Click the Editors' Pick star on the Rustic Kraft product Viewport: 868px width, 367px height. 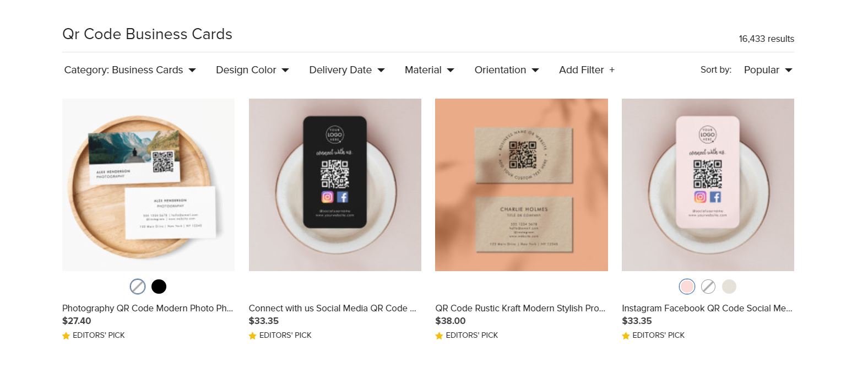click(439, 335)
